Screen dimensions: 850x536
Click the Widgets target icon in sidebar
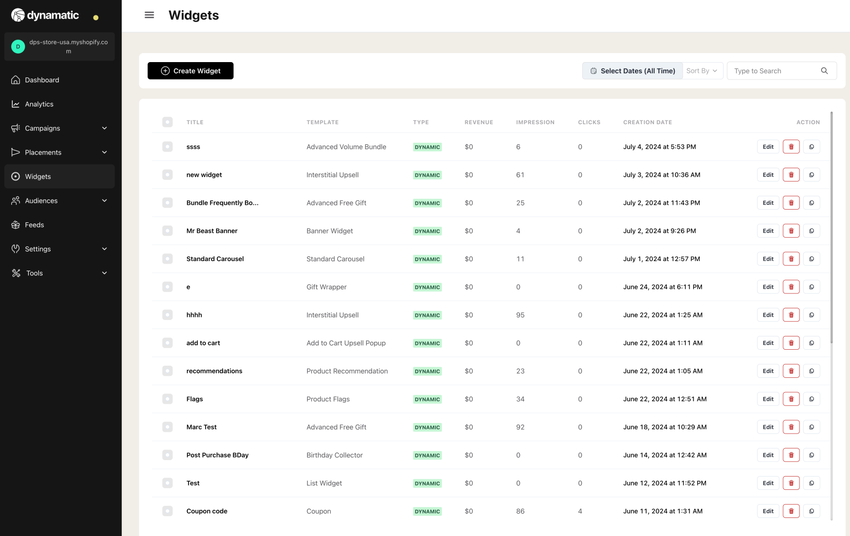16,177
